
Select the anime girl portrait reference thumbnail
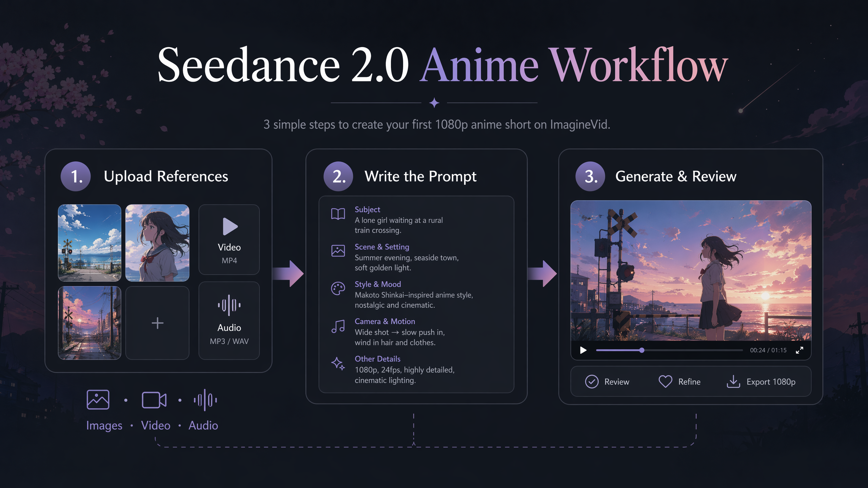point(157,243)
